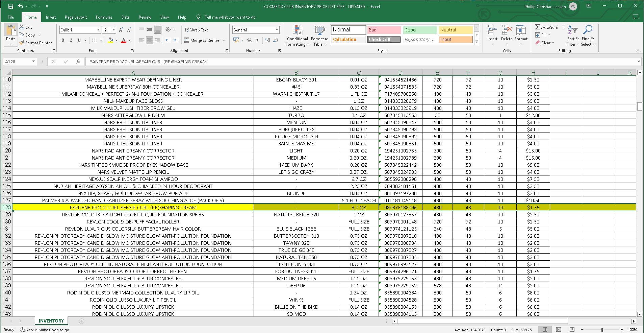
Task: Open Find & Select magnifier menu
Action: click(x=588, y=35)
